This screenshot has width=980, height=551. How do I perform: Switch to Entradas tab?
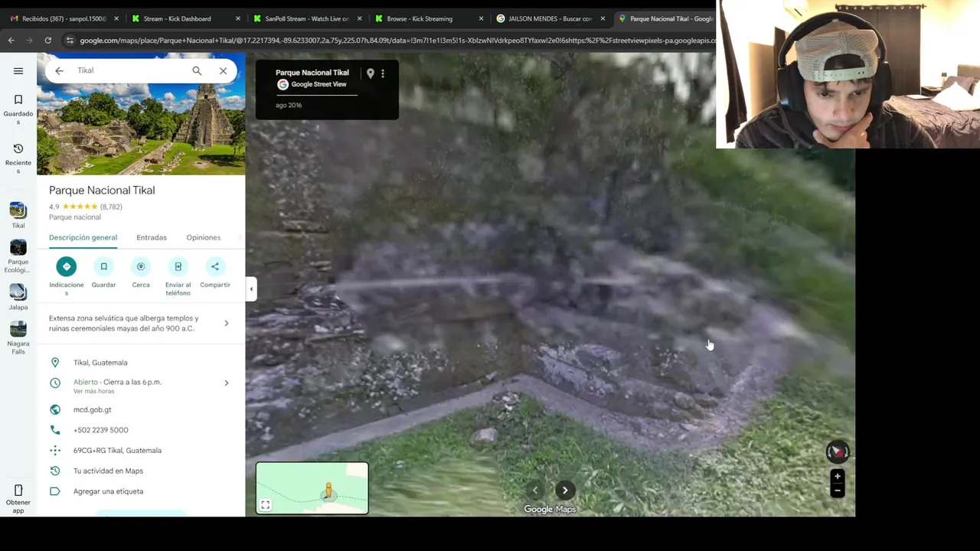coord(152,237)
